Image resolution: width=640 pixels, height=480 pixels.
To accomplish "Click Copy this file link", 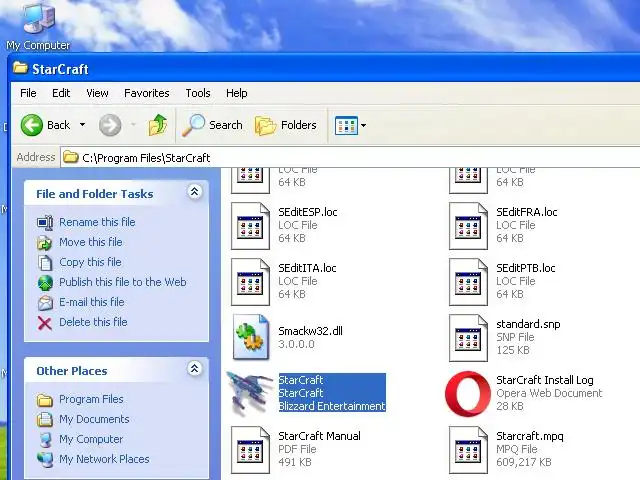I will [90, 262].
